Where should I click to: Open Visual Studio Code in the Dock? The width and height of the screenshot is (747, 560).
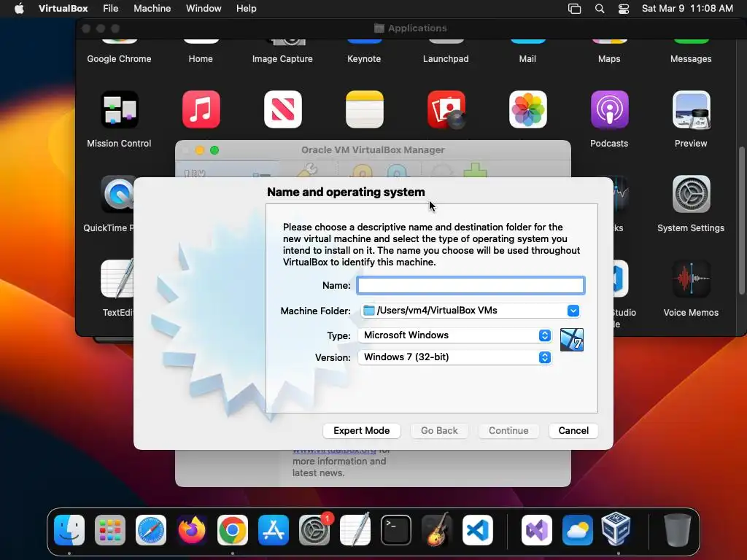click(478, 530)
